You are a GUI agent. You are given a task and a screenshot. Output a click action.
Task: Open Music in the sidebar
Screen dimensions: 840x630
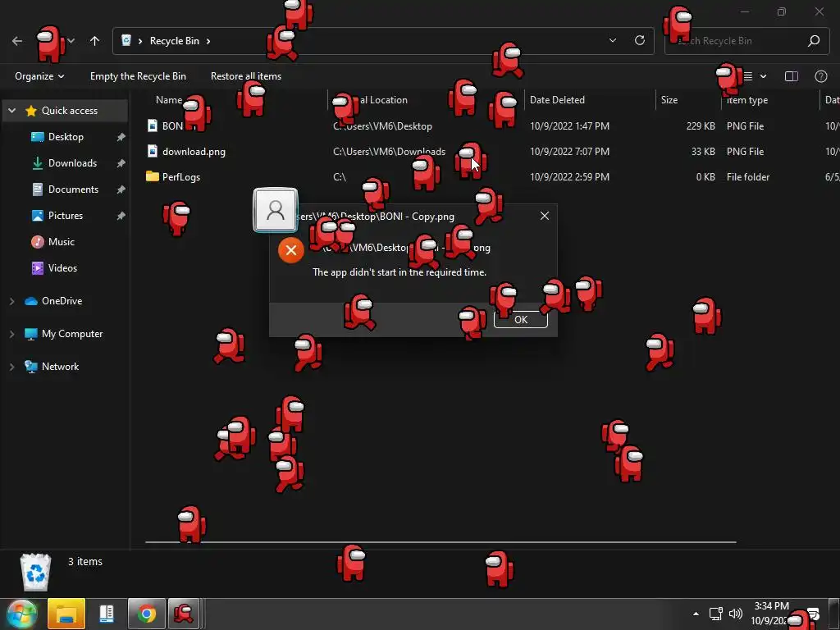(x=61, y=242)
